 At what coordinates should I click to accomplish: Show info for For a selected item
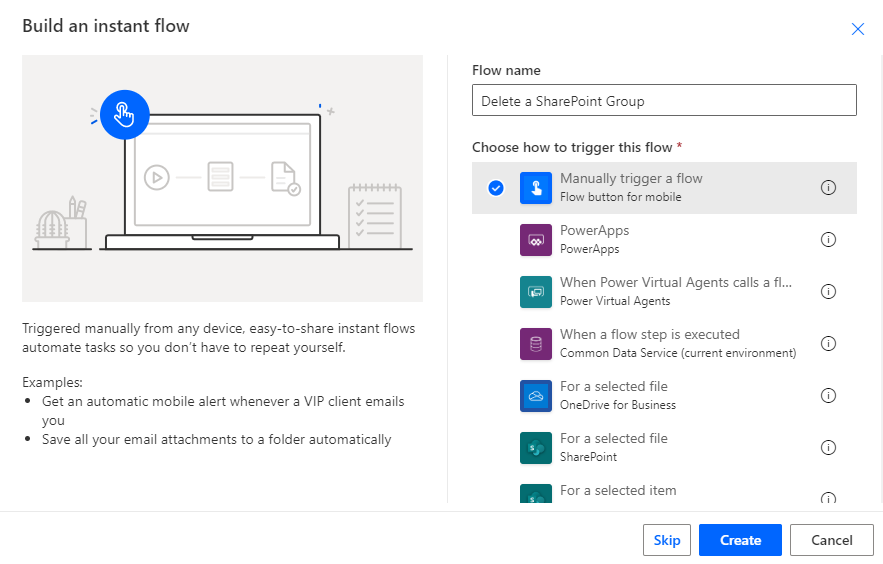click(x=828, y=498)
